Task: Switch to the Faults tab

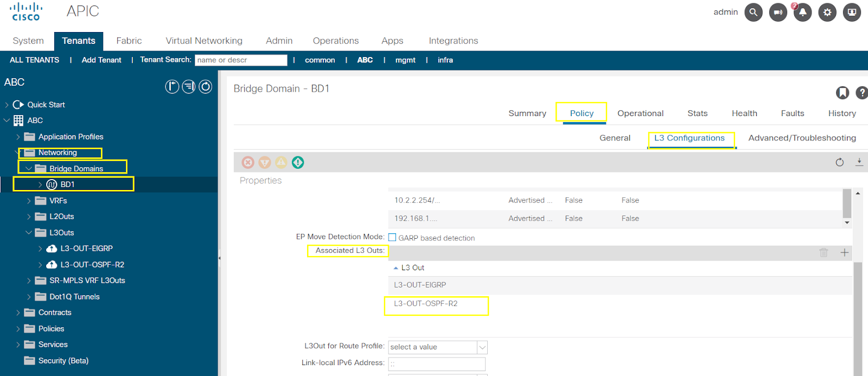Action: pos(793,113)
